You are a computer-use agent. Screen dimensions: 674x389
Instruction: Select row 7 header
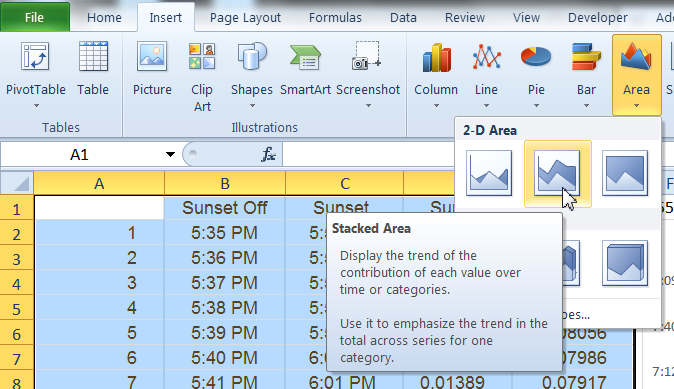click(x=16, y=358)
